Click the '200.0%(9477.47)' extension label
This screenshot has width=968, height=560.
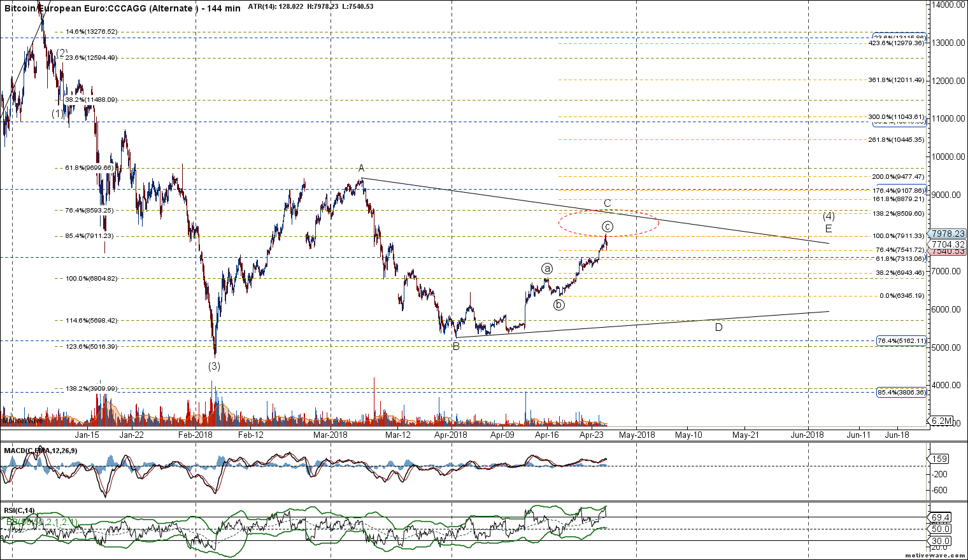click(899, 176)
